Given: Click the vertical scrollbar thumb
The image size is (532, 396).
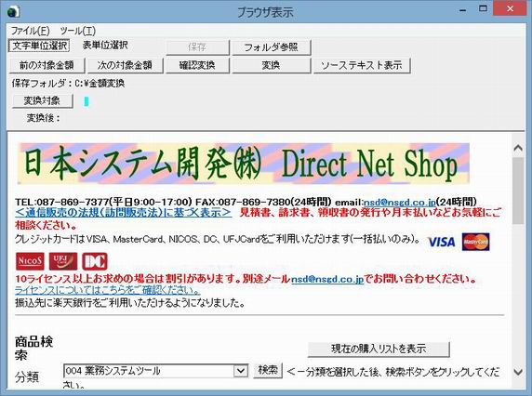Looking at the screenshot, I should (x=518, y=191).
